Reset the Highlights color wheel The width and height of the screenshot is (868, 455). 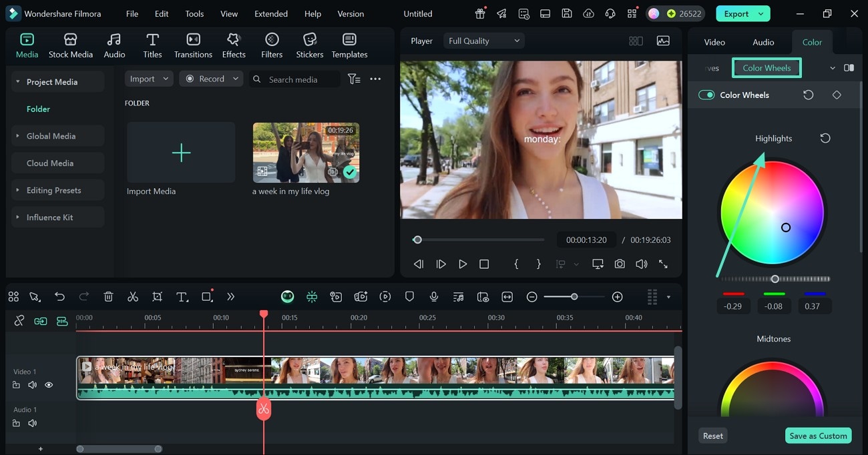pos(825,138)
